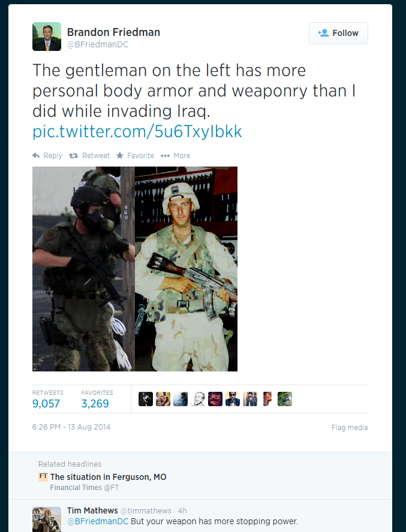This screenshot has height=532, width=406.
Task: Click the second retweeter avatar
Action: click(163, 399)
